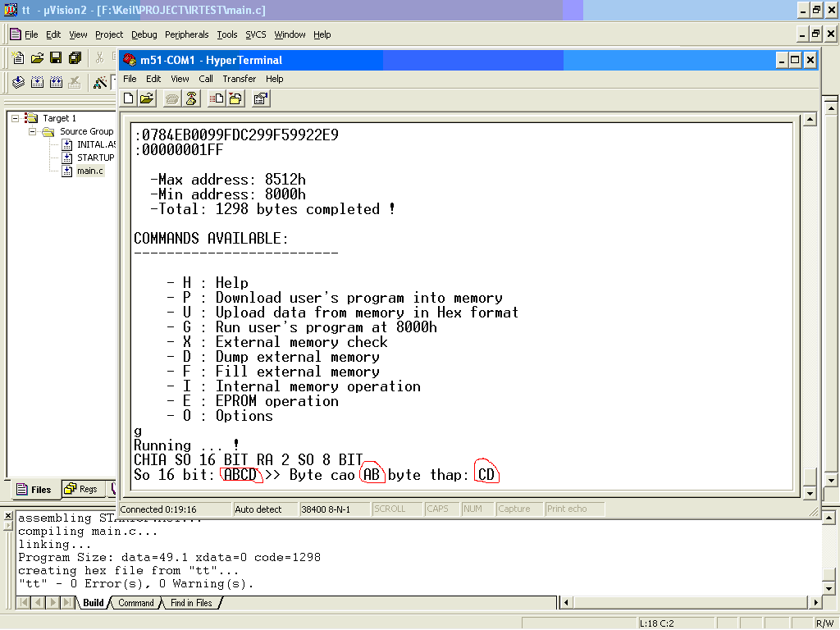Open the µVision Project menu
This screenshot has height=630, width=840.
tap(109, 34)
